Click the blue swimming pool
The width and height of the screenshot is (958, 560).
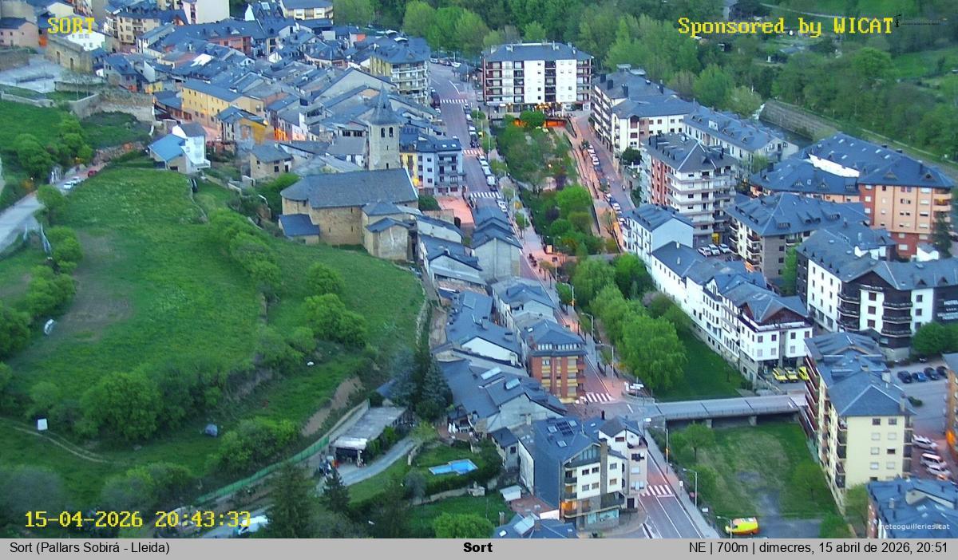453,467
